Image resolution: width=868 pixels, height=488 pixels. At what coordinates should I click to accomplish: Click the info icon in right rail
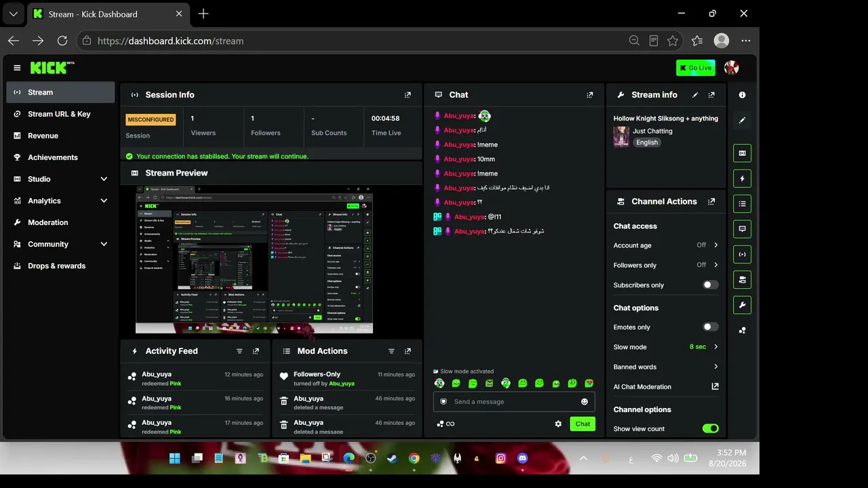pos(743,95)
